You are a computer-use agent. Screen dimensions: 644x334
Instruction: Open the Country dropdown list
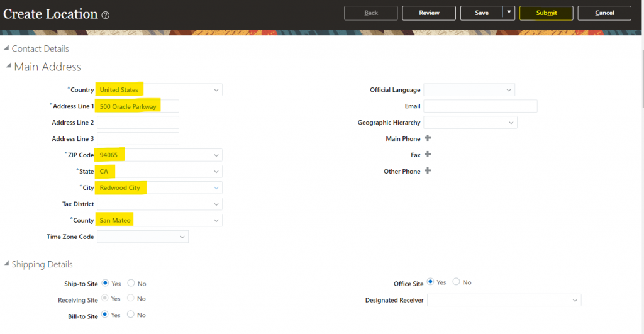pos(216,90)
